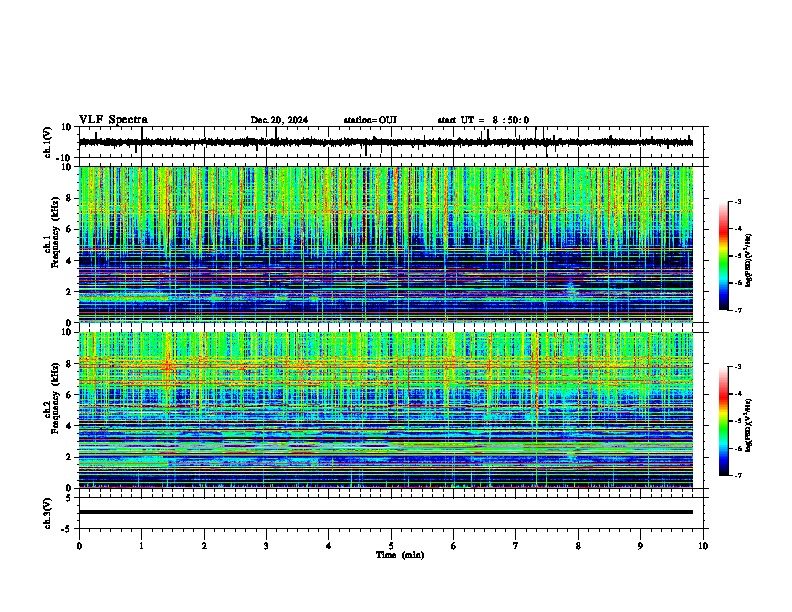
Task: Click time axis tick label "3"
Action: click(x=266, y=546)
